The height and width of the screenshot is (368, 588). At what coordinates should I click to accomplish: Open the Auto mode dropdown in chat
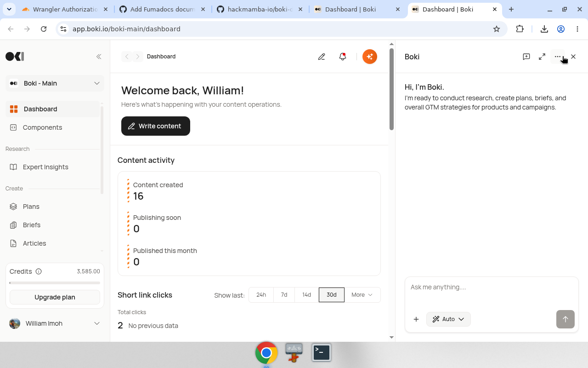click(x=448, y=319)
